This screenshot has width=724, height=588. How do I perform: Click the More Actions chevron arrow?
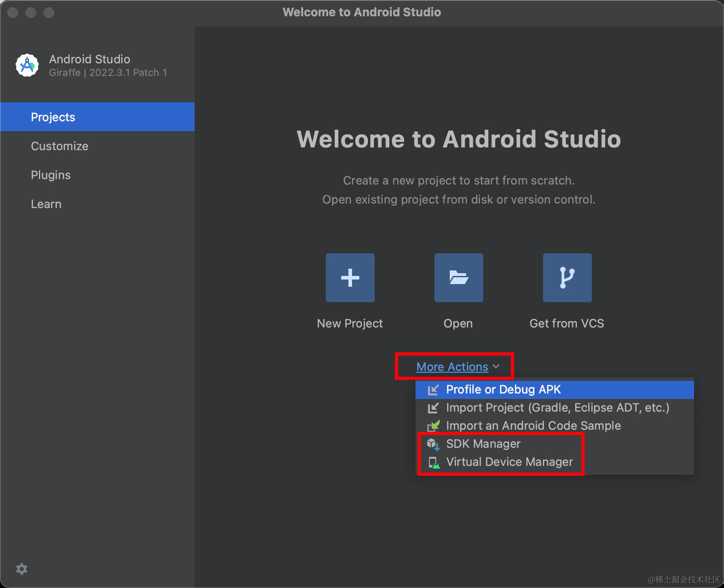[x=497, y=367]
